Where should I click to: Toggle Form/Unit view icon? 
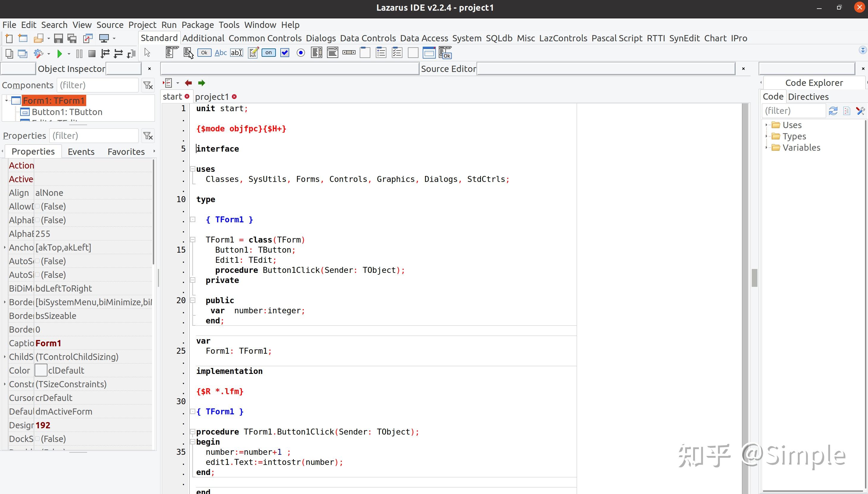88,38
